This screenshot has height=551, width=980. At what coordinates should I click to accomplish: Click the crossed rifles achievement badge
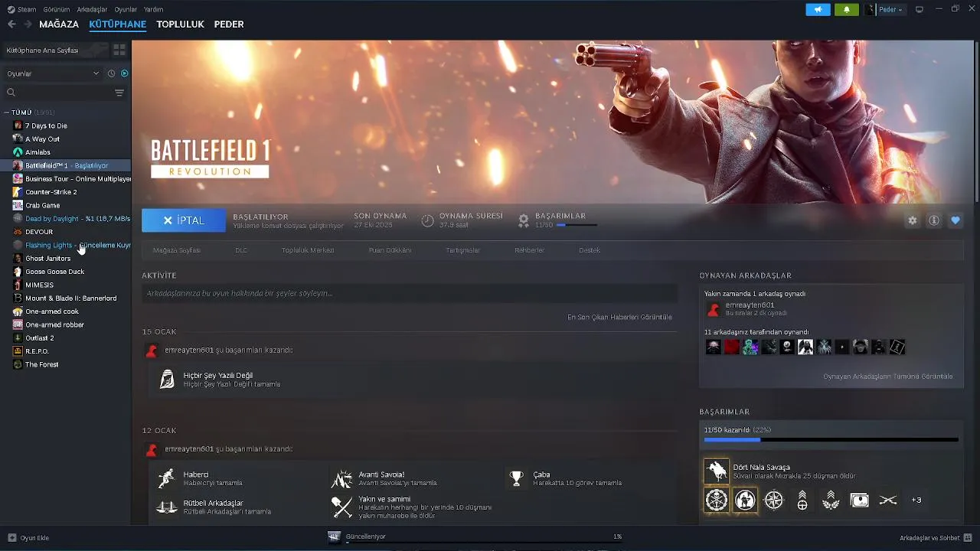[x=888, y=500]
